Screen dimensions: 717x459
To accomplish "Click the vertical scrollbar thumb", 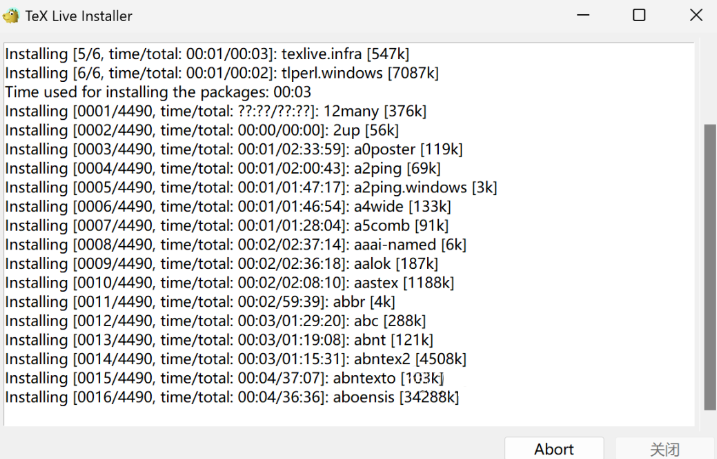I will 710,267.
